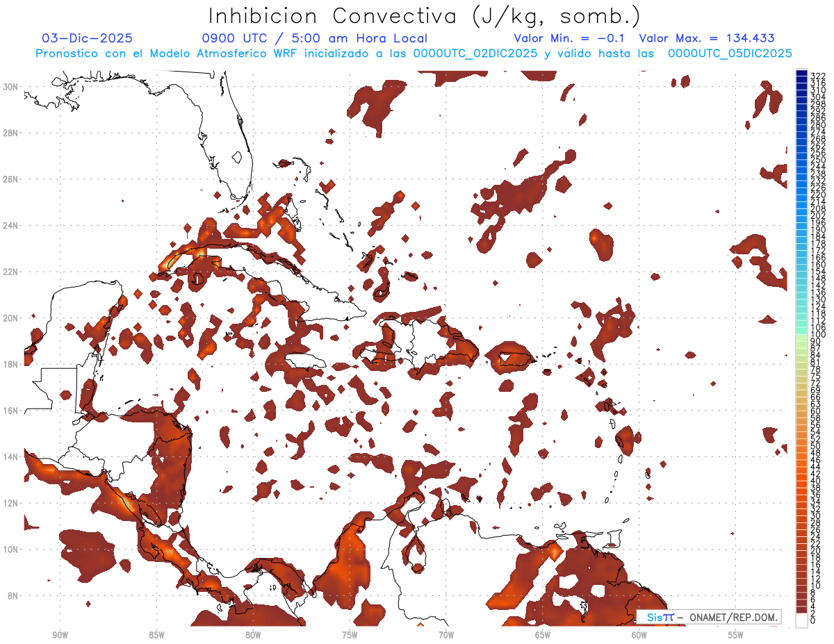The width and height of the screenshot is (834, 644).
Task: Click the 85W longitude label
Action: [x=156, y=635]
